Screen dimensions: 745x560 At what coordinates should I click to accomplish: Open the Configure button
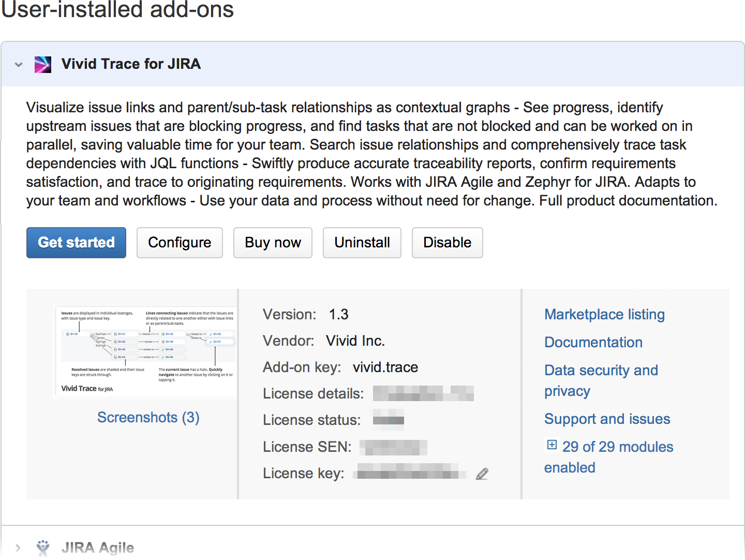click(180, 243)
